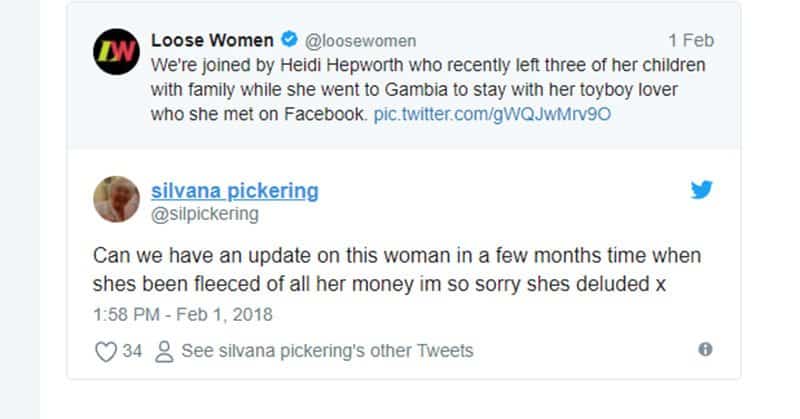Click the 34 likes count

pos(132,351)
